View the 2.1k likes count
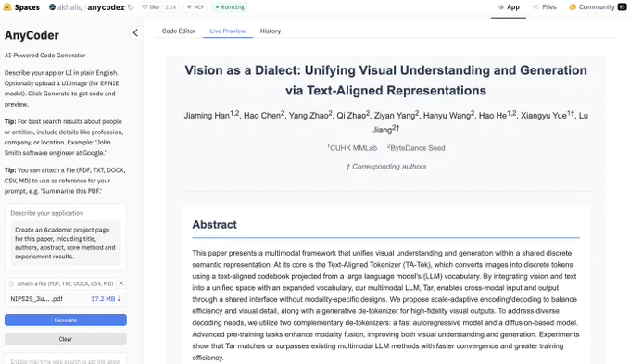 [x=170, y=7]
